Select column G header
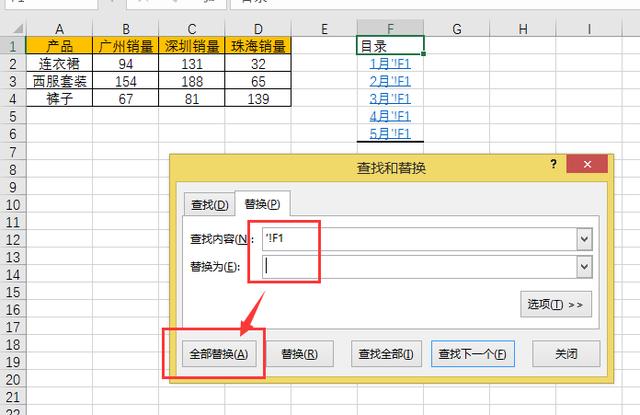 [457, 29]
